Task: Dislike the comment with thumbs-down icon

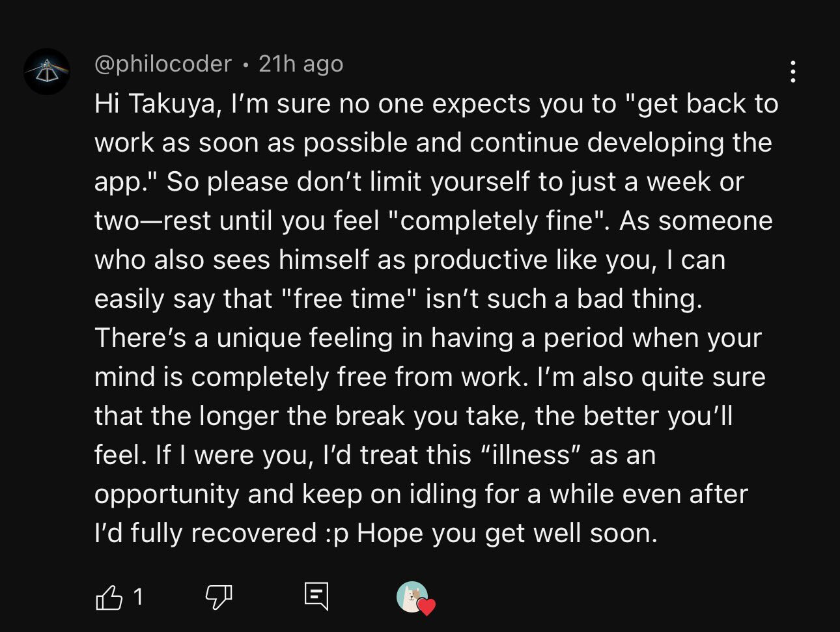Action: pyautogui.click(x=218, y=596)
